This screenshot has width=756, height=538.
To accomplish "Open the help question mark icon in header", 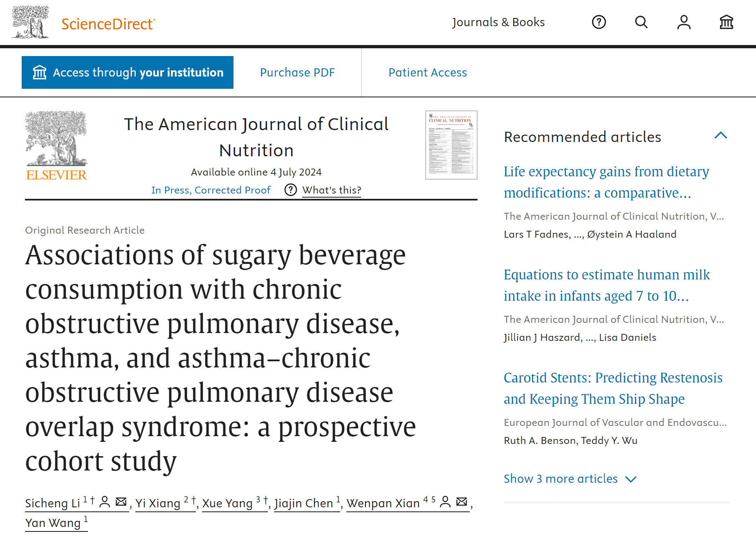I will [599, 22].
